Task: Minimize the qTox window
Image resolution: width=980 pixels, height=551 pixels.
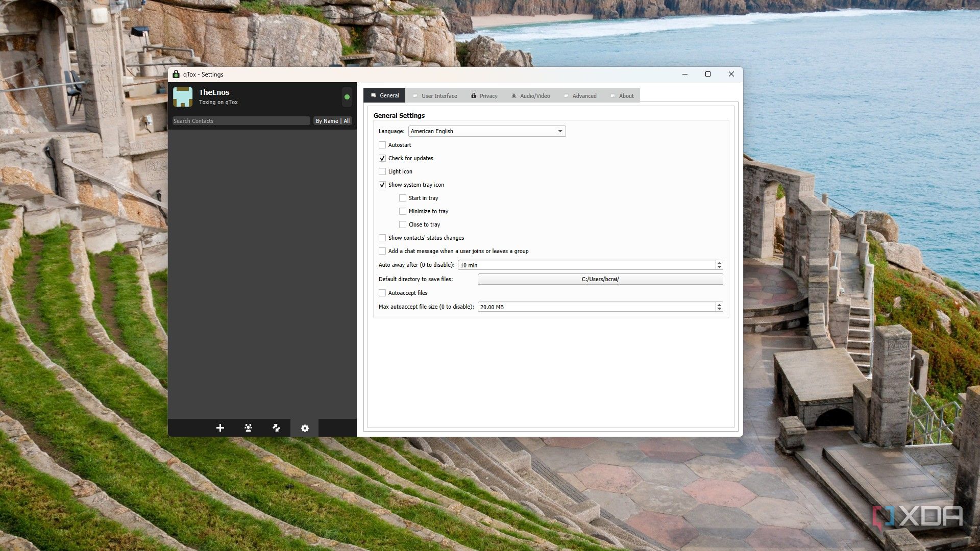Action: tap(685, 74)
